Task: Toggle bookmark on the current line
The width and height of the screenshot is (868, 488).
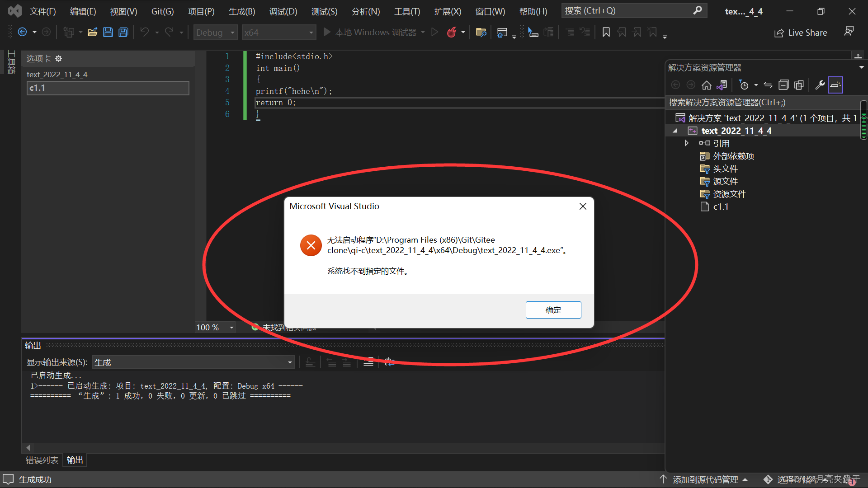Action: click(606, 32)
